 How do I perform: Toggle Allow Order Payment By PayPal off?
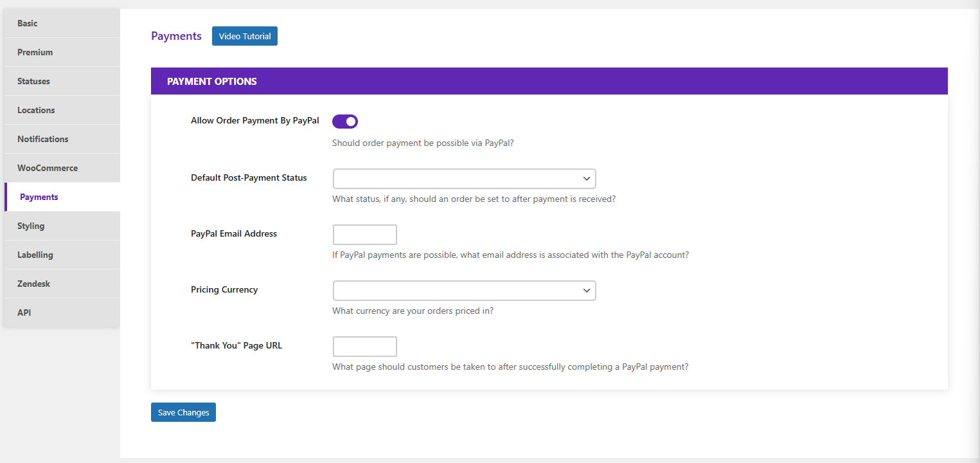coord(345,121)
